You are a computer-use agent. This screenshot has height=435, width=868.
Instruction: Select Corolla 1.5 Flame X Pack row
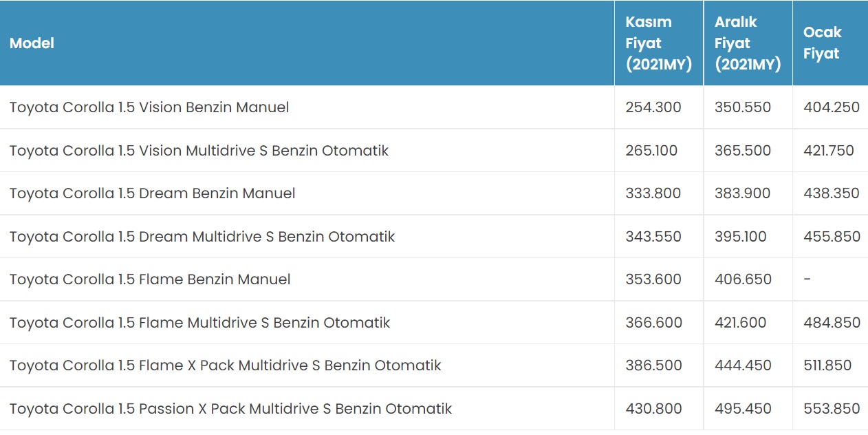point(225,365)
